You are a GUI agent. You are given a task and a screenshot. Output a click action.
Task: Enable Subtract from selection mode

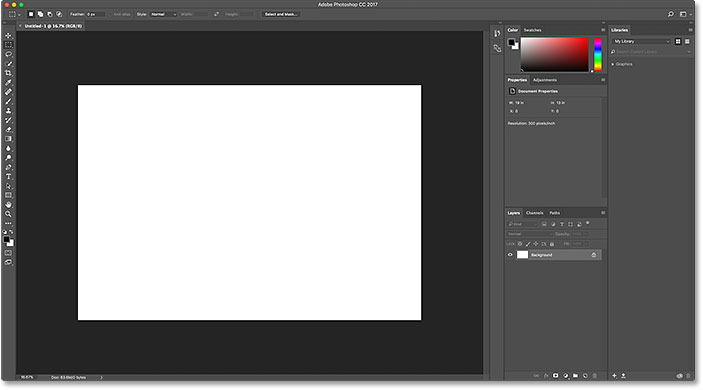[x=50, y=14]
